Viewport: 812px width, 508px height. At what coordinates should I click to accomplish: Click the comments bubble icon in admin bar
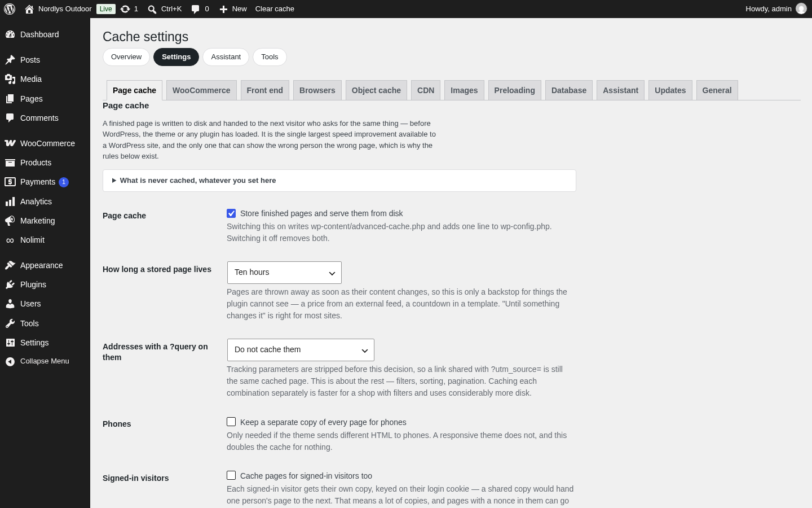[195, 9]
